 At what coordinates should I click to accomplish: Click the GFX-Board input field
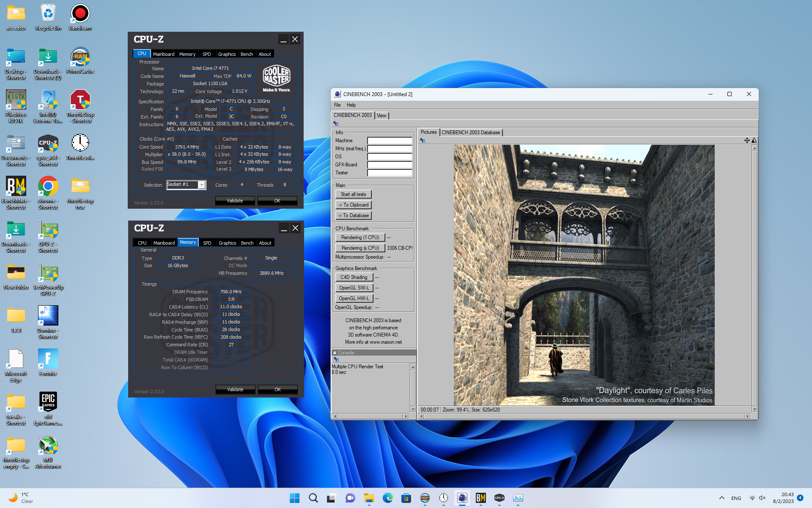click(390, 165)
